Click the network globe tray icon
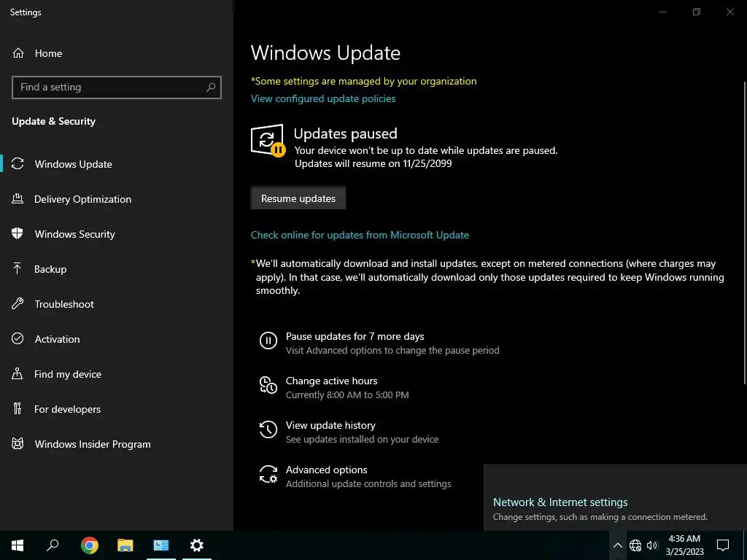This screenshot has height=560, width=747. (x=635, y=545)
